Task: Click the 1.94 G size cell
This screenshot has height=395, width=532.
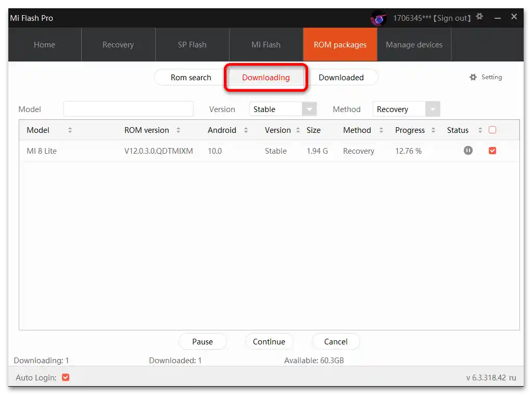Action: (317, 151)
